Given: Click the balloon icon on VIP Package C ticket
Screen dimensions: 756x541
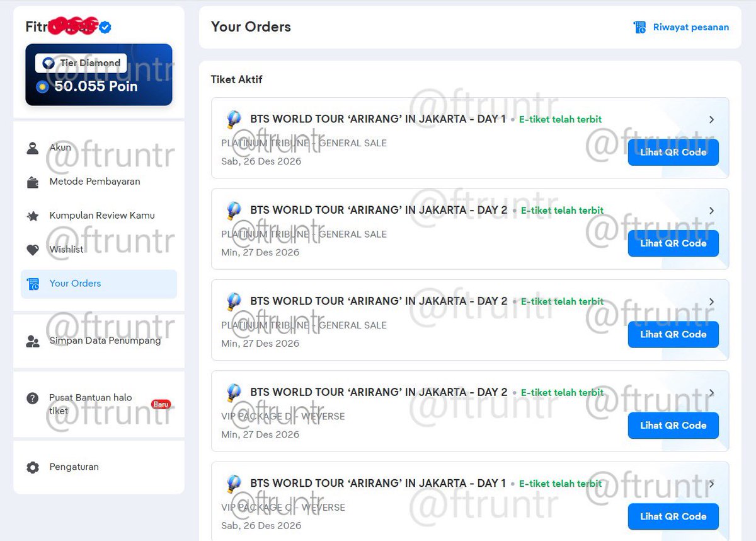Looking at the screenshot, I should (x=234, y=484).
